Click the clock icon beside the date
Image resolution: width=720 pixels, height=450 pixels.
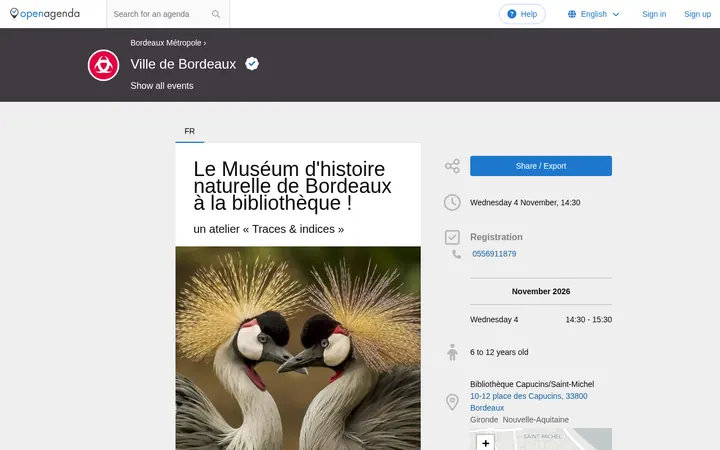(x=452, y=202)
